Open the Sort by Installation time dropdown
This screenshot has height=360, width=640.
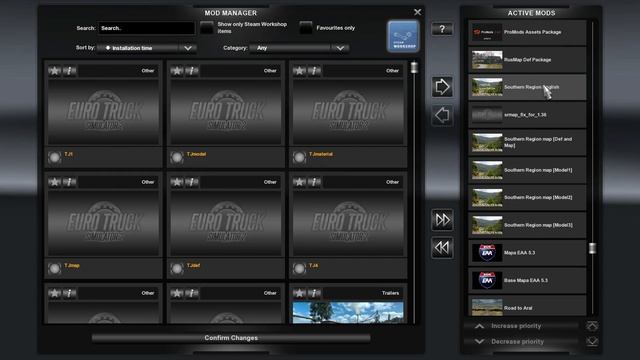coord(147,48)
